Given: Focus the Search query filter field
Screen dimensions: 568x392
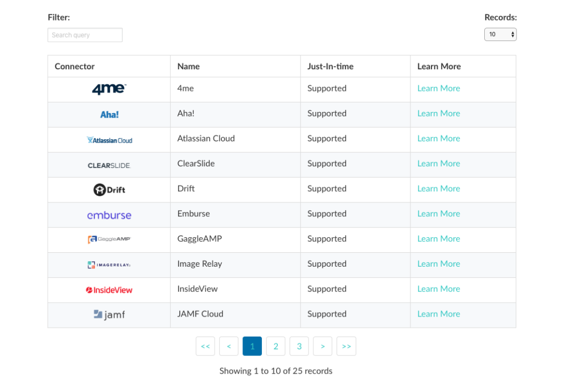Looking at the screenshot, I should pos(85,35).
